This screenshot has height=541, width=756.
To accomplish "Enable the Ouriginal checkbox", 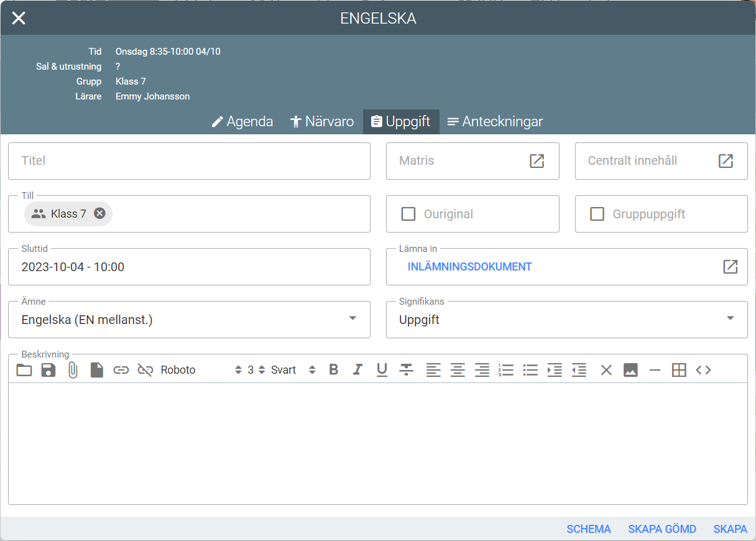I will pyautogui.click(x=408, y=214).
